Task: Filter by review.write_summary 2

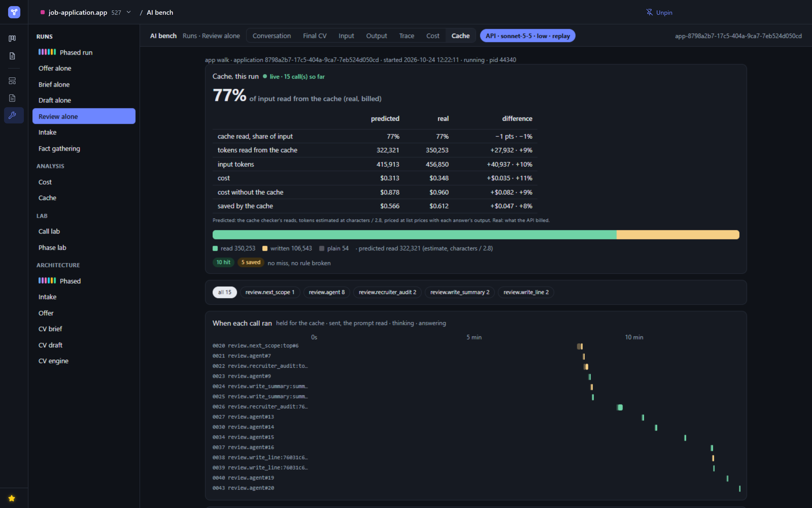Action: 460,292
